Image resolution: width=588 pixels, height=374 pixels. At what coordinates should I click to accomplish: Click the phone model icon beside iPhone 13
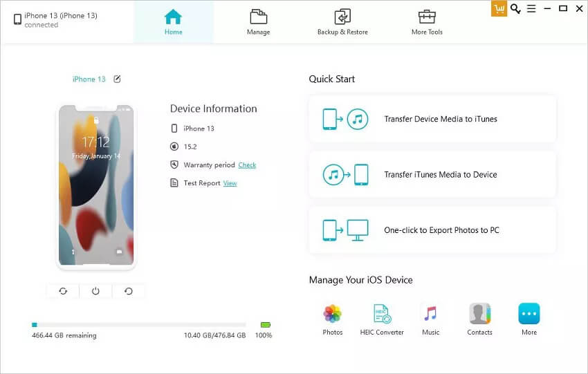pos(174,129)
